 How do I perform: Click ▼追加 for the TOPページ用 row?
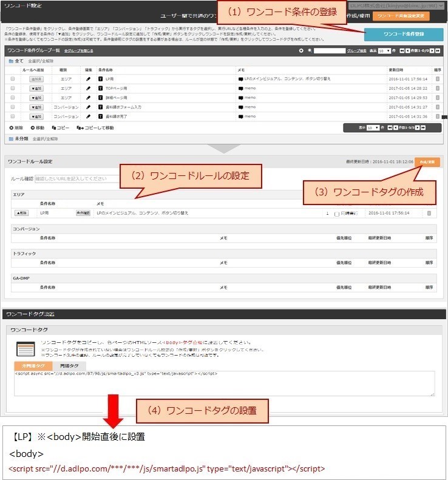point(36,89)
